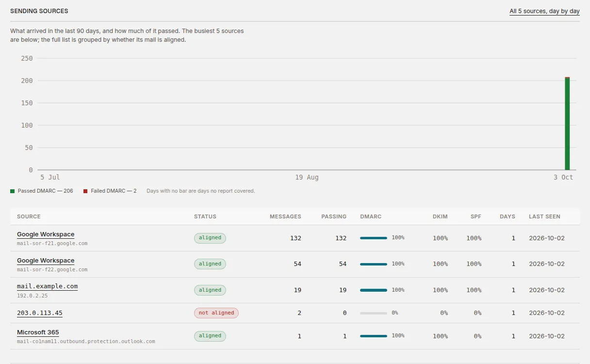Click the SPF column header
Image resolution: width=590 pixels, height=364 pixels.
(x=476, y=216)
